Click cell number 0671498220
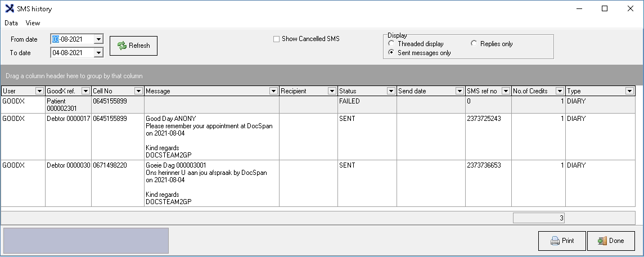The width and height of the screenshot is (644, 257). 118,183
